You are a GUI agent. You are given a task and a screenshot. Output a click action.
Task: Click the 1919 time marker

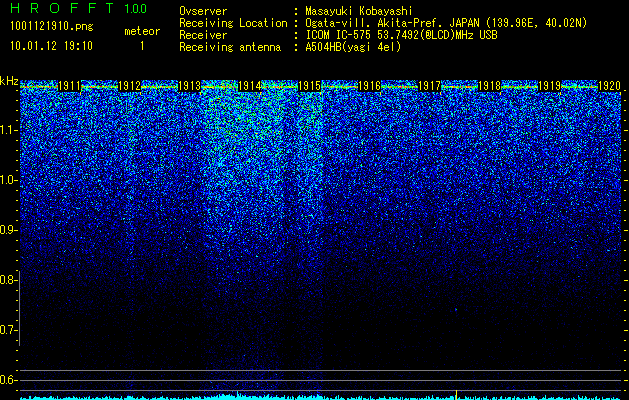click(549, 86)
